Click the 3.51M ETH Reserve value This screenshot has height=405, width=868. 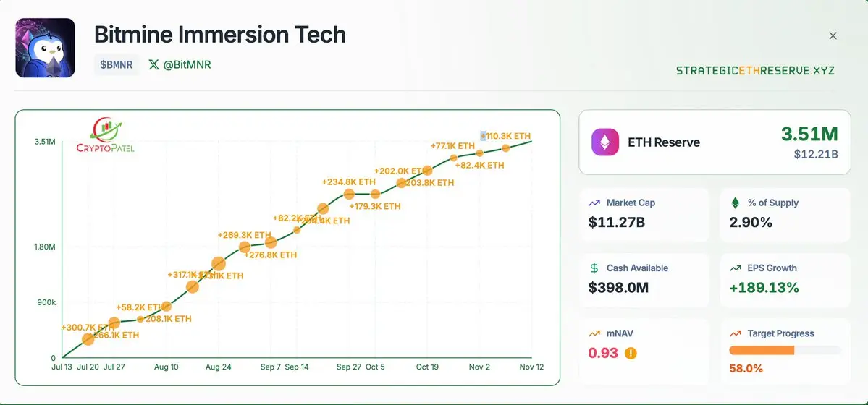pos(809,134)
